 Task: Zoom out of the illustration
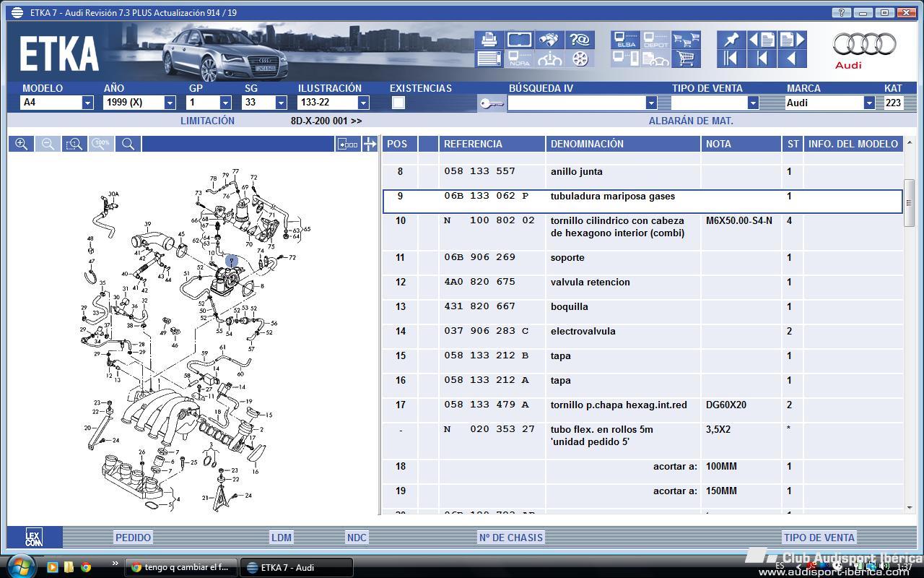[48, 144]
